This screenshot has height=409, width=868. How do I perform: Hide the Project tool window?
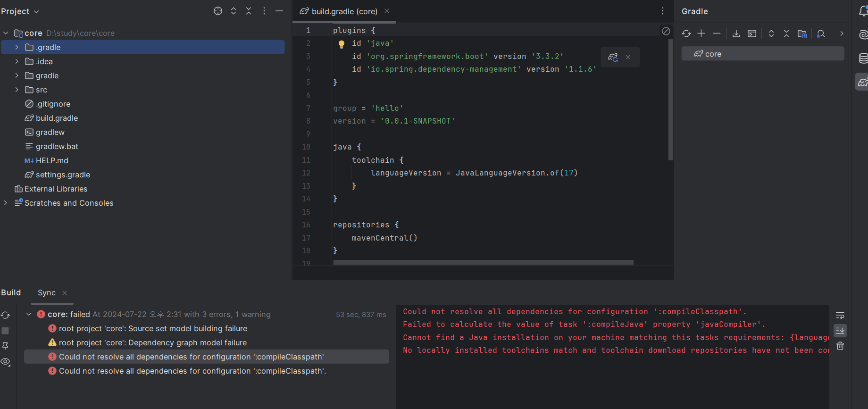tap(279, 11)
